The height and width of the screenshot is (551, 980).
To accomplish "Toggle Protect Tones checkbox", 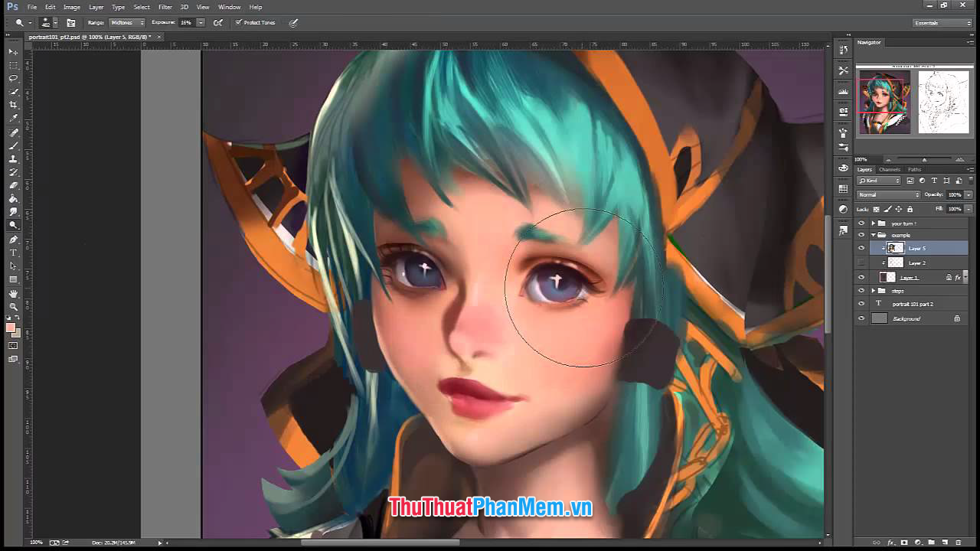I will tap(239, 23).
